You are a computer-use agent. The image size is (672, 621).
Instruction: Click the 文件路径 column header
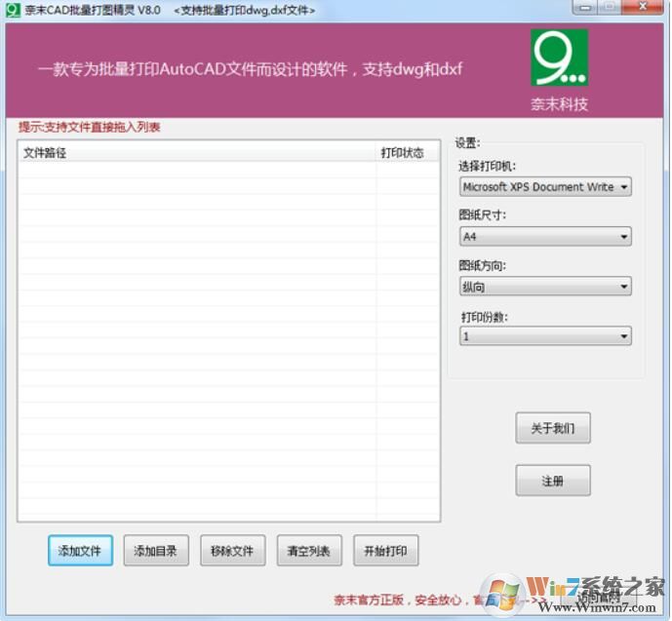(x=195, y=153)
